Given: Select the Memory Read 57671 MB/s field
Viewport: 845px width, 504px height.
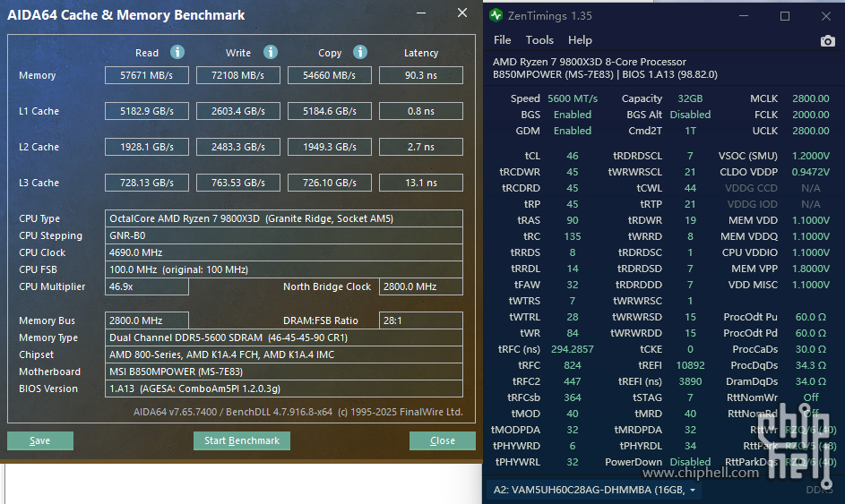Looking at the screenshot, I should (x=147, y=76).
